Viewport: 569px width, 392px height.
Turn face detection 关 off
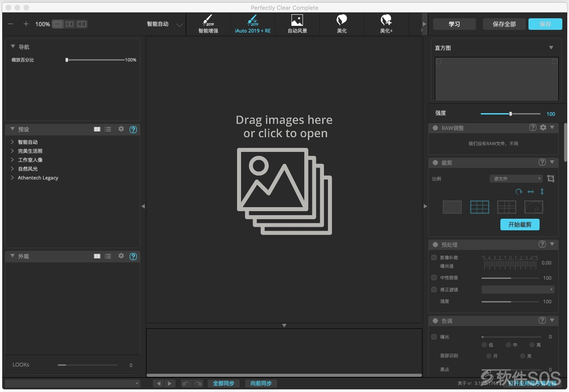pyautogui.click(x=523, y=356)
